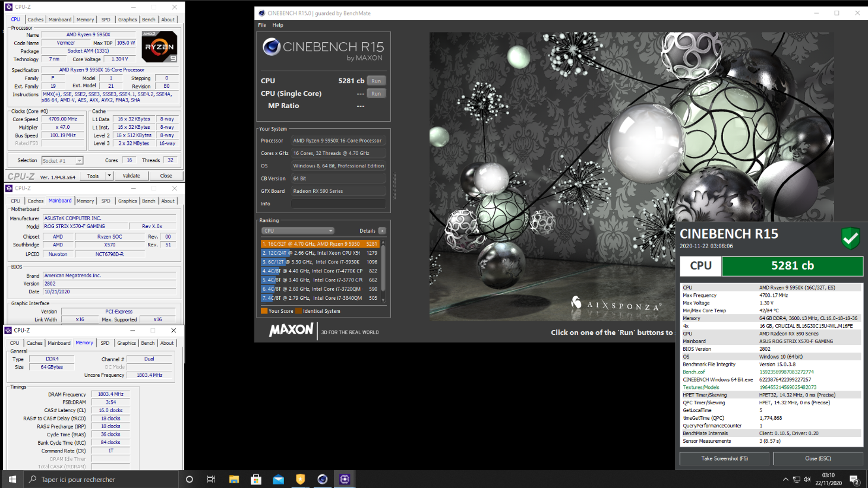This screenshot has width=868, height=488.
Task: Click the yellow shield taskbar icon
Action: coord(300,479)
